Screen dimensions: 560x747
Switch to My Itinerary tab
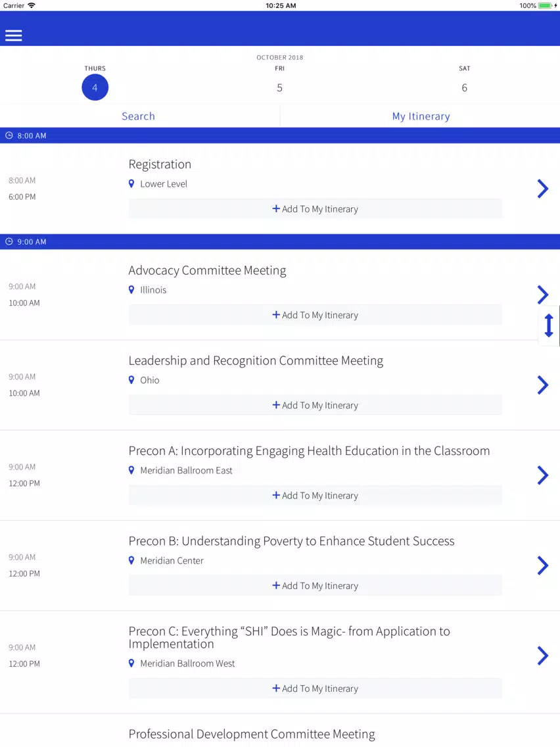coord(421,116)
